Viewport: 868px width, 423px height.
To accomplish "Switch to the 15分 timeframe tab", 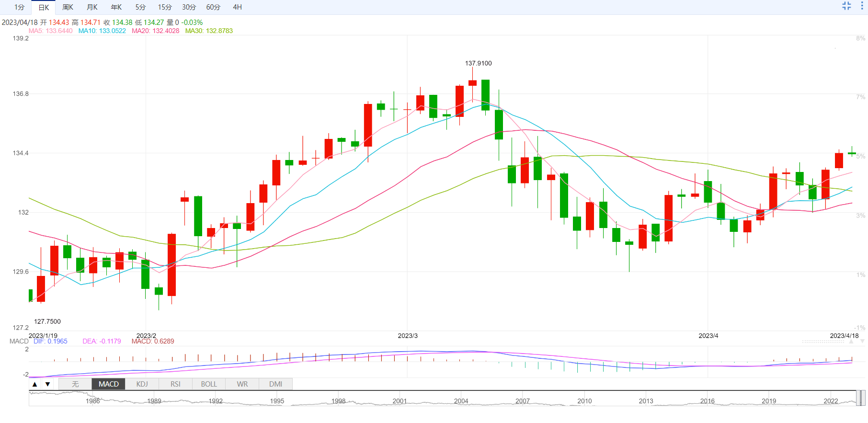I will [165, 7].
